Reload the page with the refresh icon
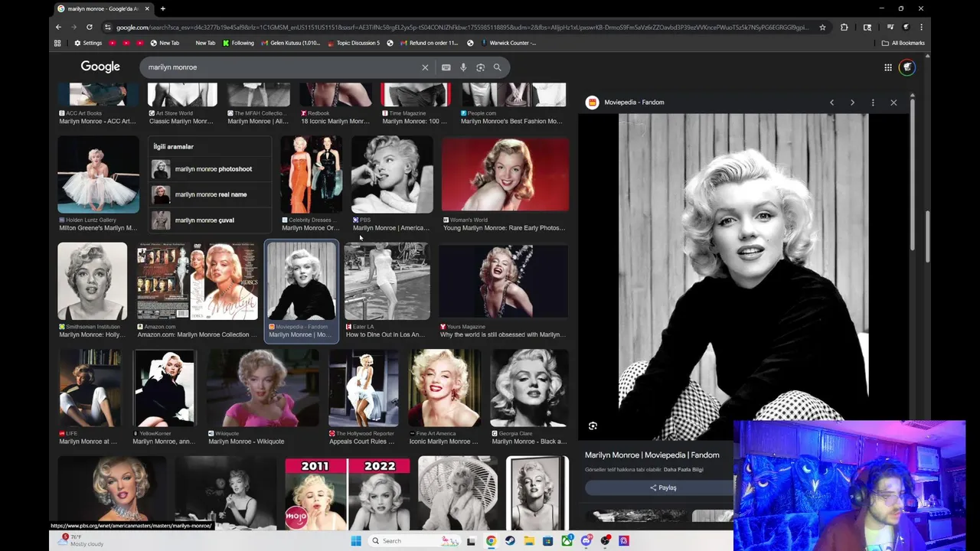This screenshot has width=980, height=551. 89,27
